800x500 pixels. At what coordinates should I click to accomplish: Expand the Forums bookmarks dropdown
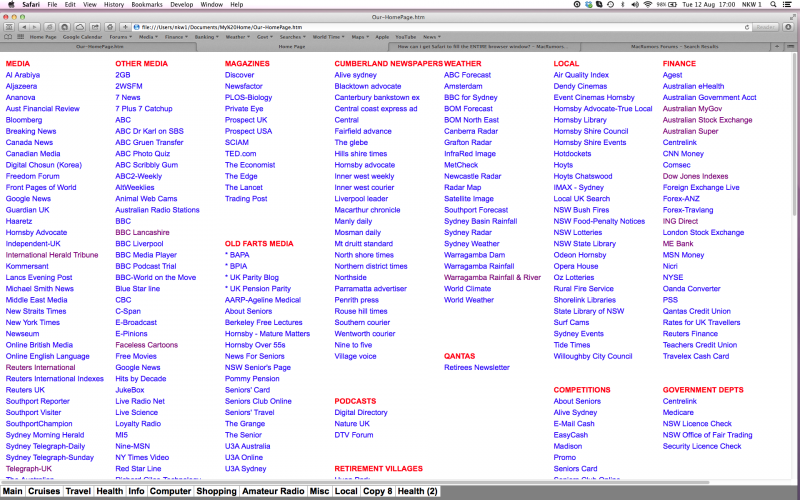coord(120,37)
